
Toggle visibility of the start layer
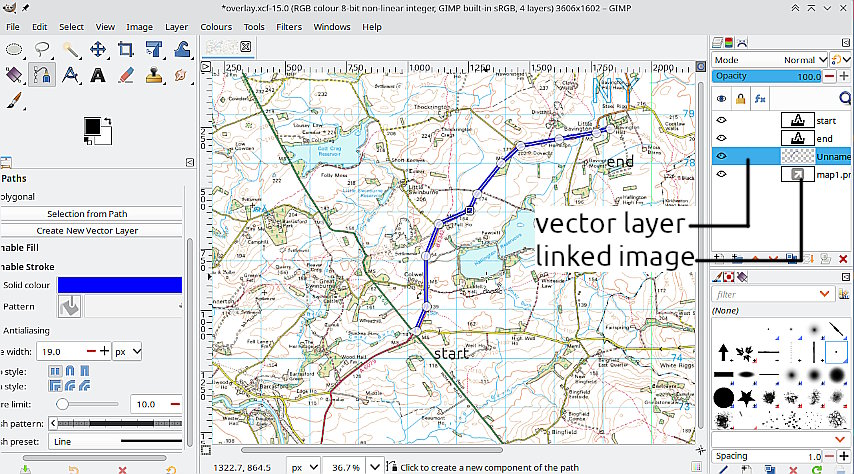coord(722,120)
